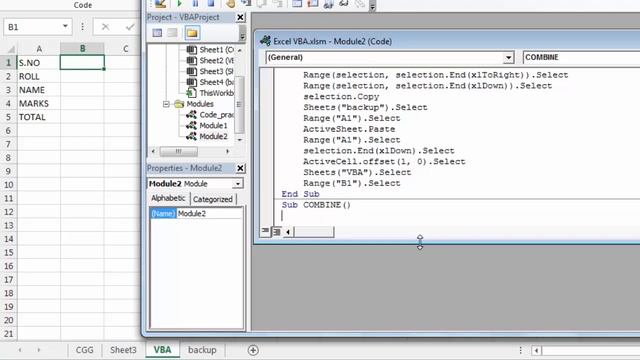Click the Quick Watch glasses icon
Viewport: 640px width, 360px height.
[344, 4]
